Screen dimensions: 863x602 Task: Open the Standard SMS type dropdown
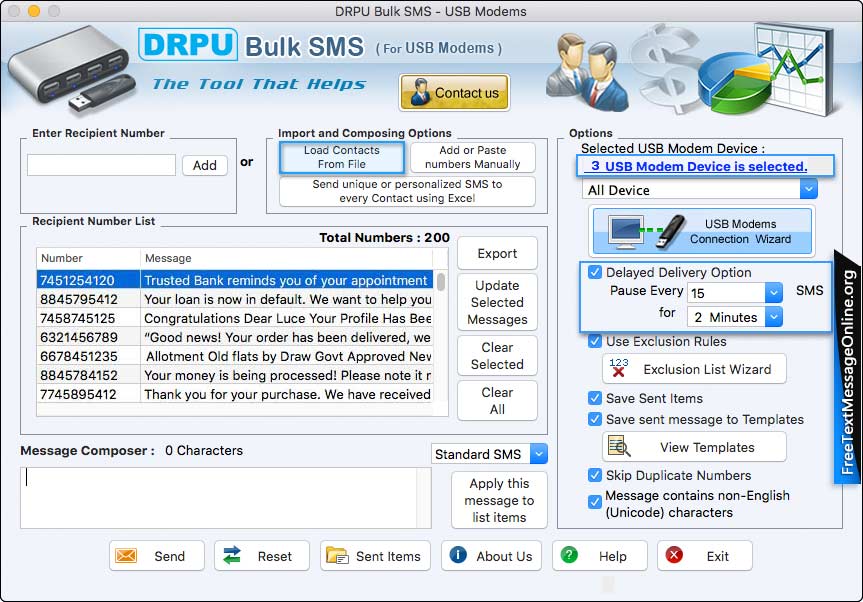(539, 454)
